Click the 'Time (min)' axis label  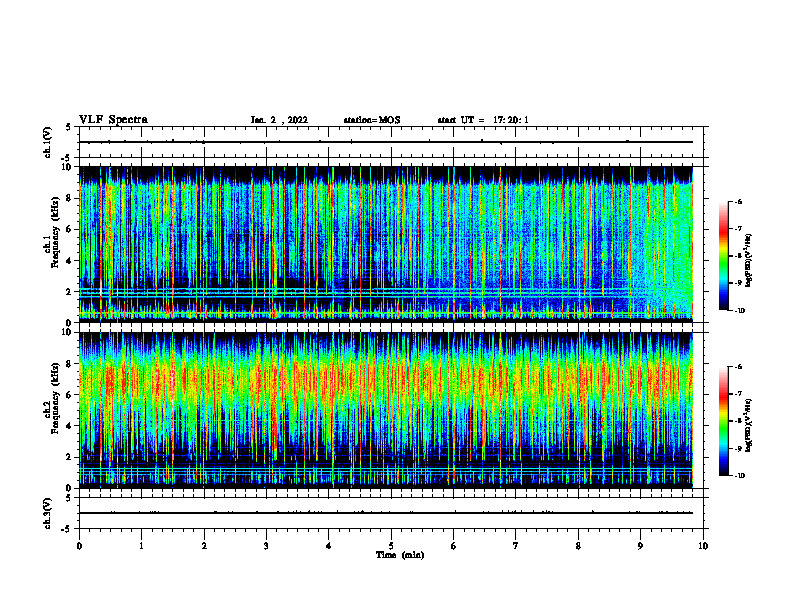click(400, 555)
